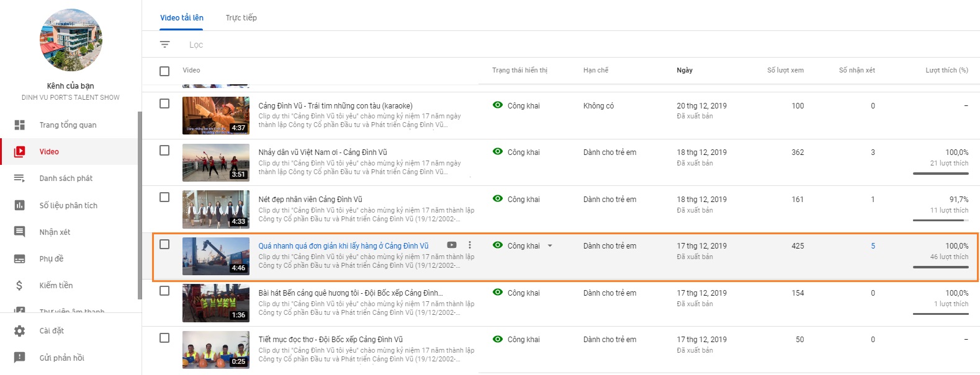
Task: Click Phụ đề subtitles icon
Action: (x=20, y=258)
